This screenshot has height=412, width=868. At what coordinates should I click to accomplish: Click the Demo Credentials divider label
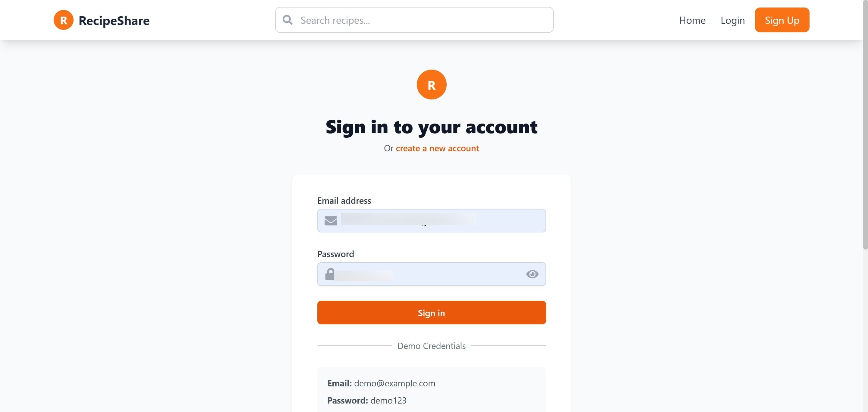point(431,346)
